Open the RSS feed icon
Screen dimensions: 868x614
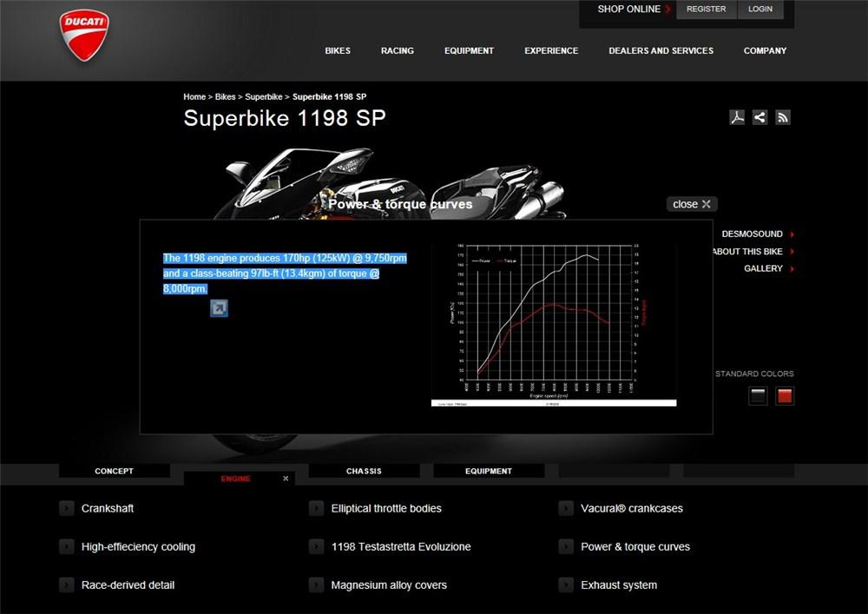click(783, 117)
